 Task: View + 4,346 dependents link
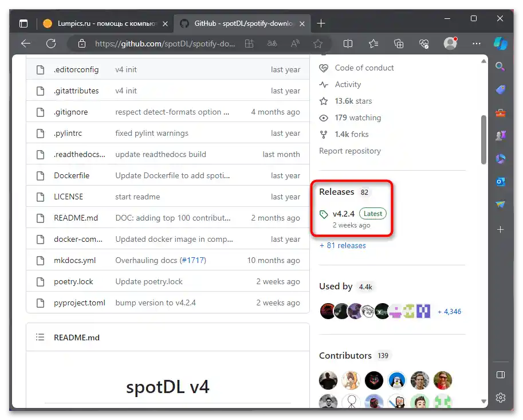(x=449, y=312)
